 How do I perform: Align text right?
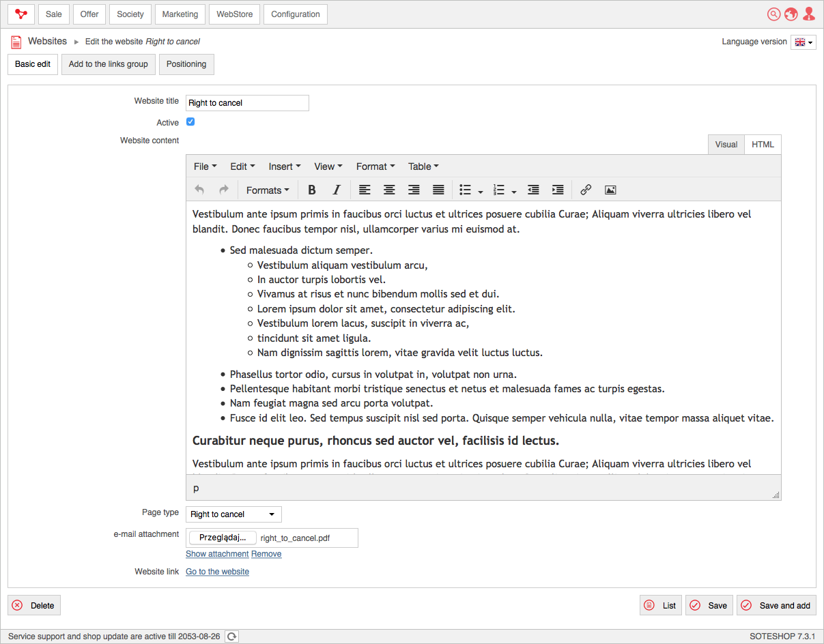tap(414, 190)
